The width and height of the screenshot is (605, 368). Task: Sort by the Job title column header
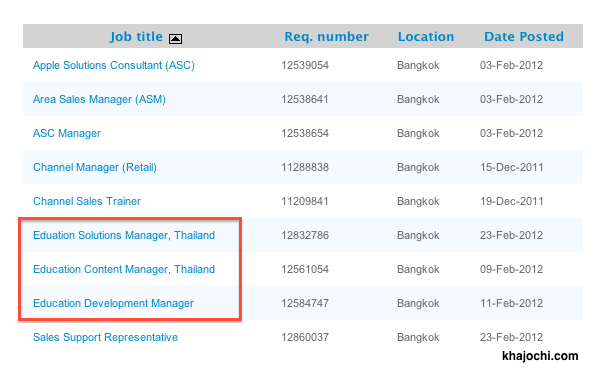[x=136, y=37]
